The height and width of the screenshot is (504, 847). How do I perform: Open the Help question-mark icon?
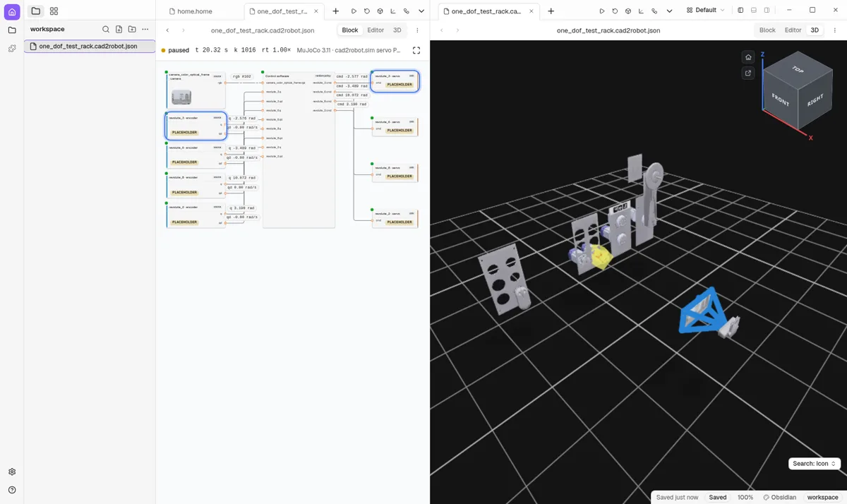coord(12,490)
